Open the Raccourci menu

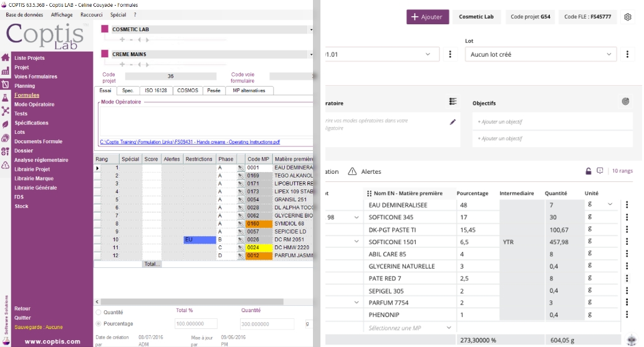click(x=91, y=15)
